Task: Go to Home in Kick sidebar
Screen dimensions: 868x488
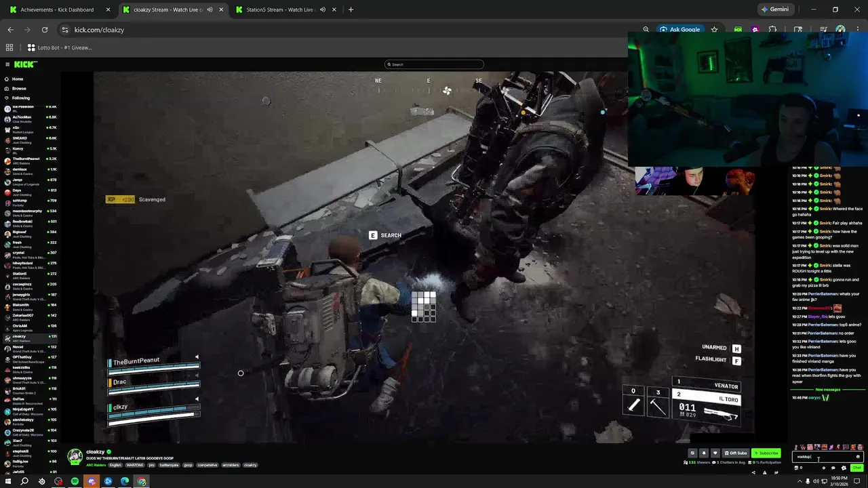Action: coord(18,79)
